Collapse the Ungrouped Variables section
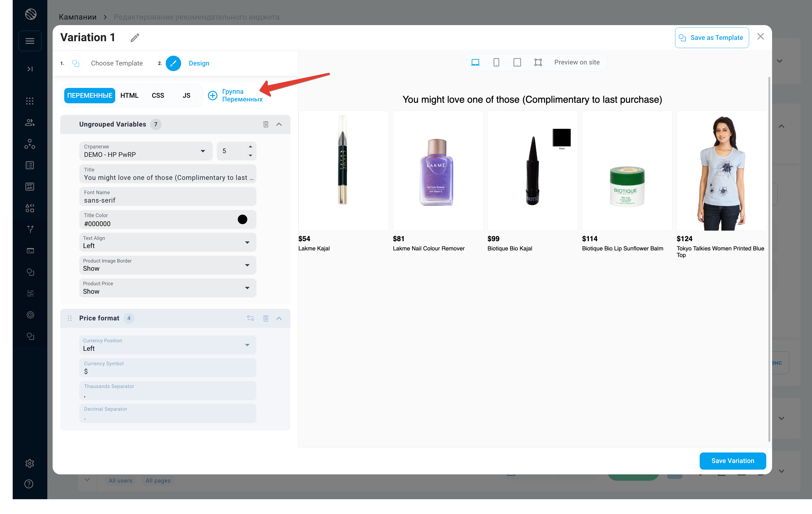 point(279,124)
